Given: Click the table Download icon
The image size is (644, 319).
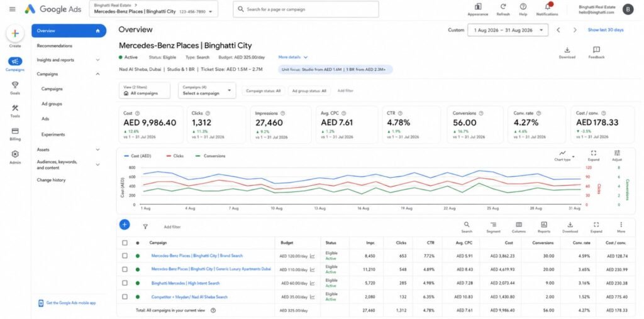Looking at the screenshot, I should (x=570, y=225).
